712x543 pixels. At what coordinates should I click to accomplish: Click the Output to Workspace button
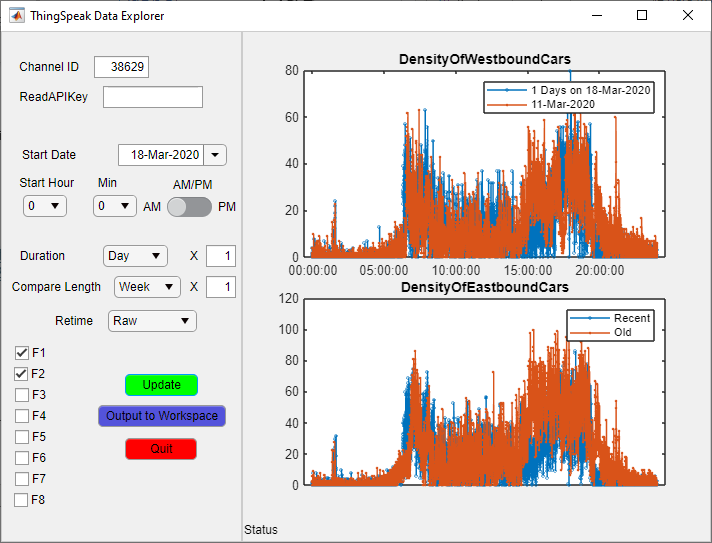(162, 416)
